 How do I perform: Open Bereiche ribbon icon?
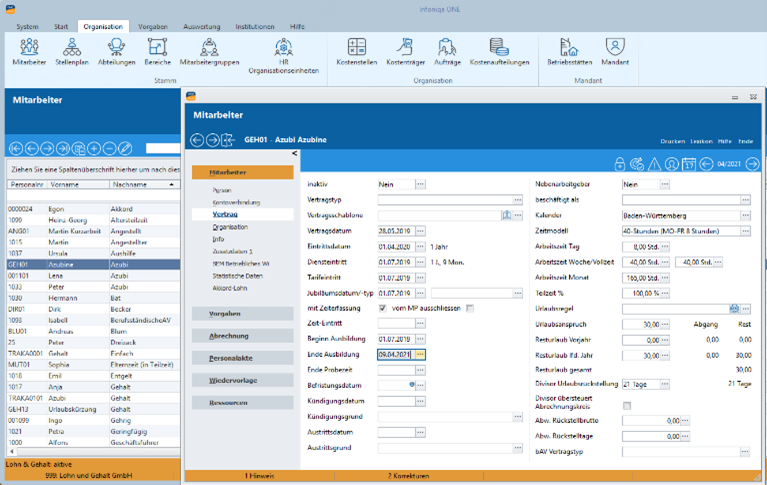coord(158,52)
